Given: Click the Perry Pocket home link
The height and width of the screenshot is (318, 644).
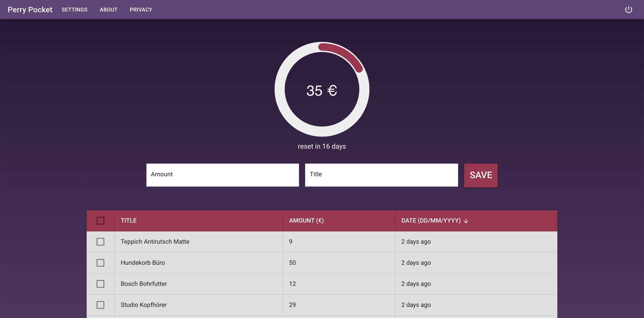Looking at the screenshot, I should click(30, 10).
